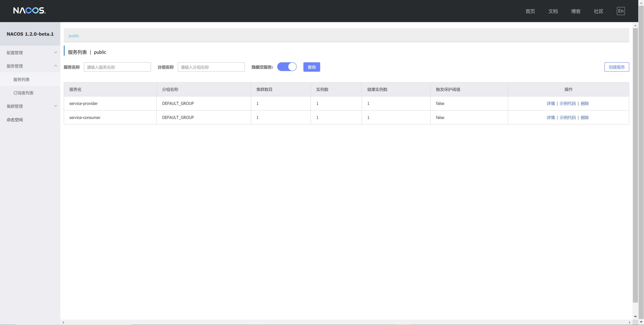Expand the 集群管理 menu chevron
The image size is (644, 325).
(x=56, y=106)
